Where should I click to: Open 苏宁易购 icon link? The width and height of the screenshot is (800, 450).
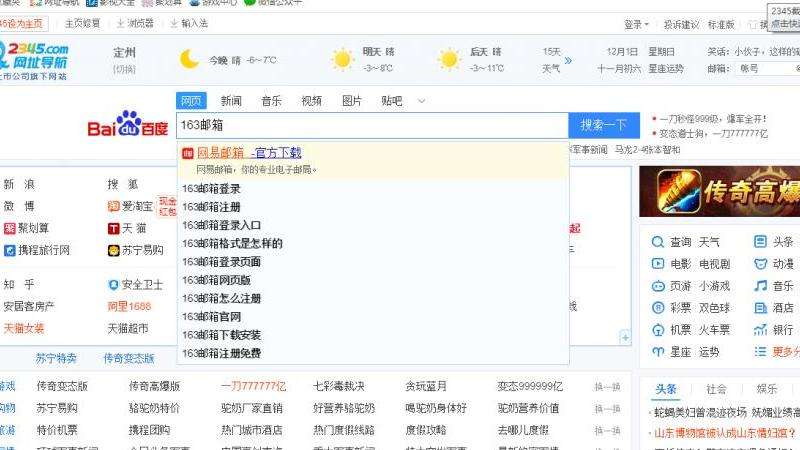click(x=113, y=250)
